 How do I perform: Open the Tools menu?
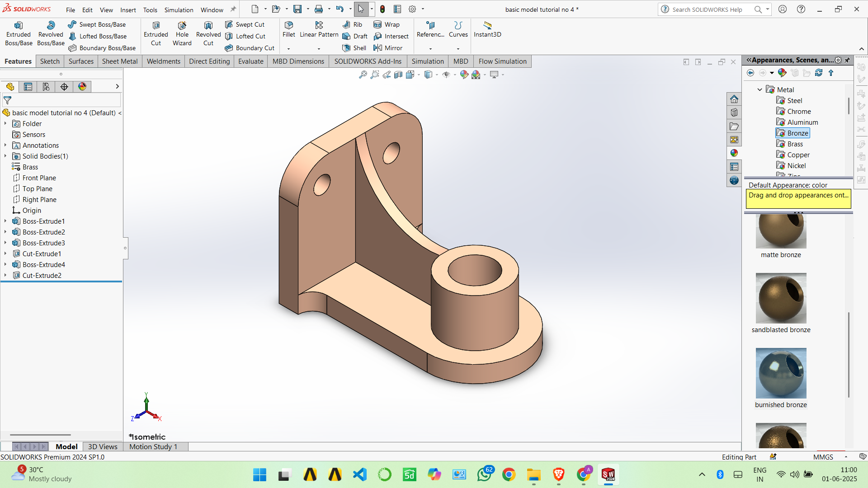point(150,9)
